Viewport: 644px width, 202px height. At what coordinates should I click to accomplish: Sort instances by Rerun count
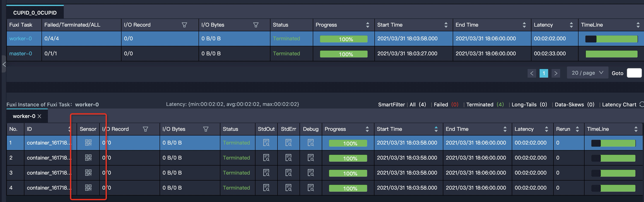coord(577,129)
